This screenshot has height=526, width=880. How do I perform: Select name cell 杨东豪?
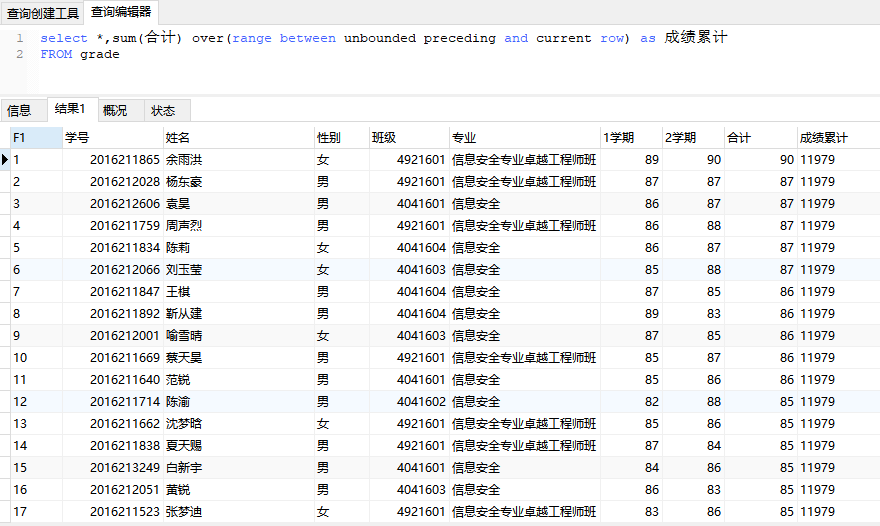click(x=239, y=182)
